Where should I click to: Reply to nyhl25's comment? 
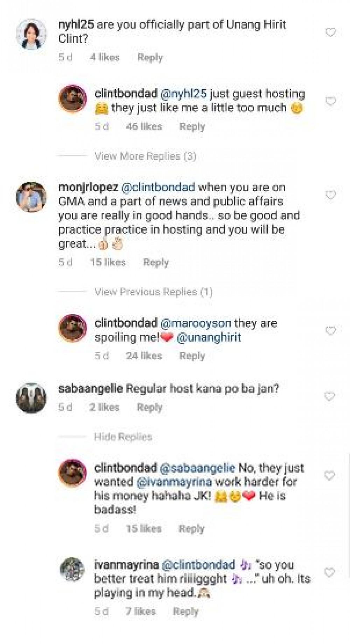coord(150,57)
